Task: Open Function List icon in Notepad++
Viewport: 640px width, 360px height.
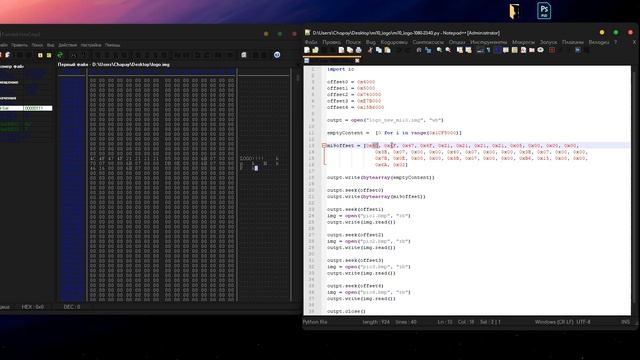Action: [x=523, y=50]
